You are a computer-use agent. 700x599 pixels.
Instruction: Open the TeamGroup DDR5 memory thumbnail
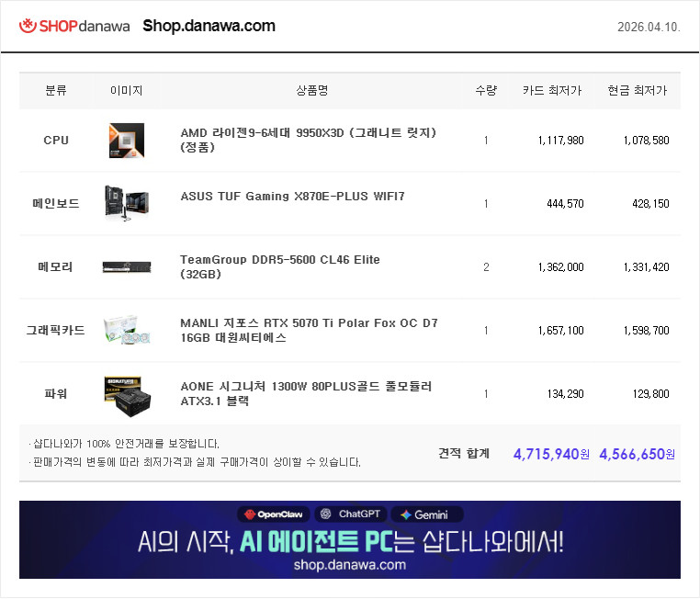point(127,267)
